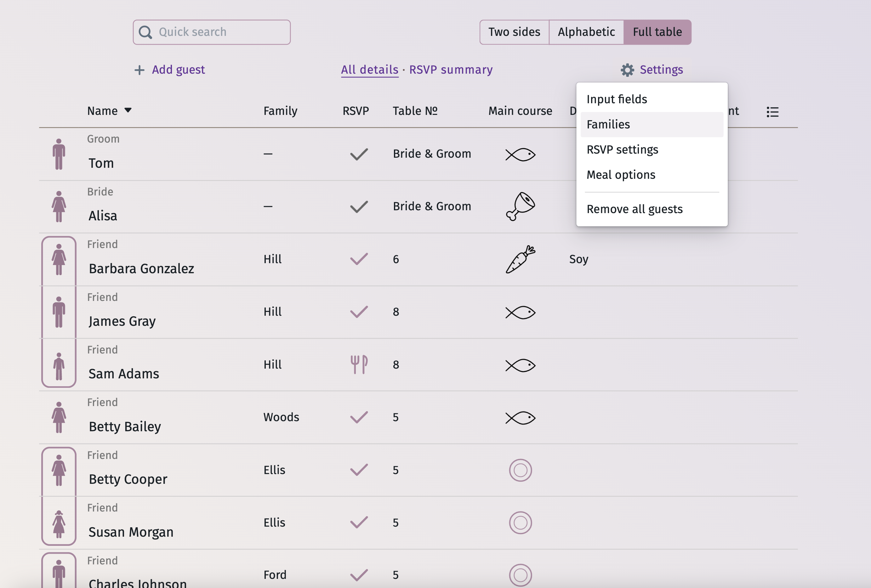The height and width of the screenshot is (588, 871).
Task: Open the RSVP summary link
Action: (451, 70)
